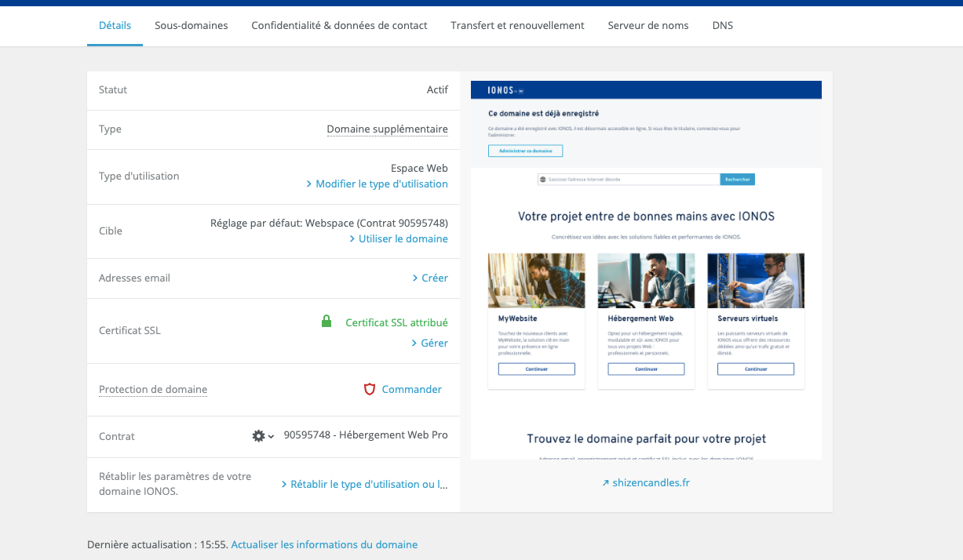
Task: Click the Espace Web usage type text
Action: click(x=419, y=169)
